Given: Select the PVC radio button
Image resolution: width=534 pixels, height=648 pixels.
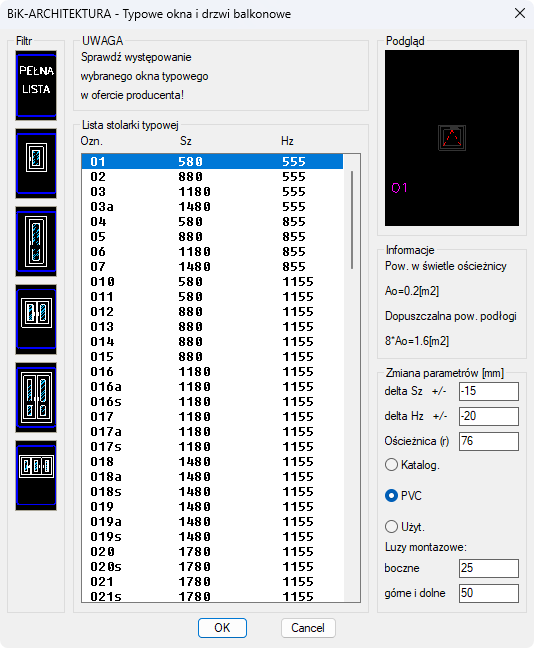Looking at the screenshot, I should [x=391, y=496].
